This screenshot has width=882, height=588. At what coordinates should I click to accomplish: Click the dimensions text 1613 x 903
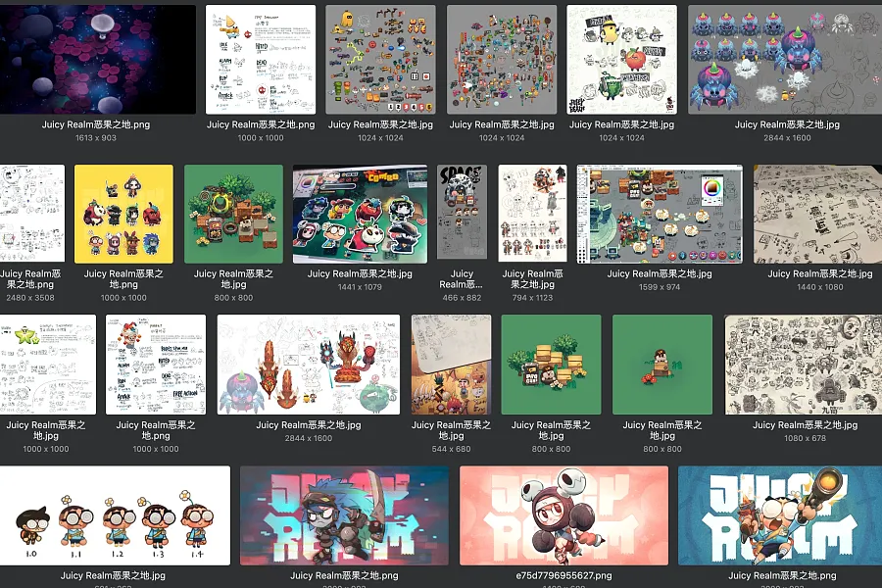96,138
